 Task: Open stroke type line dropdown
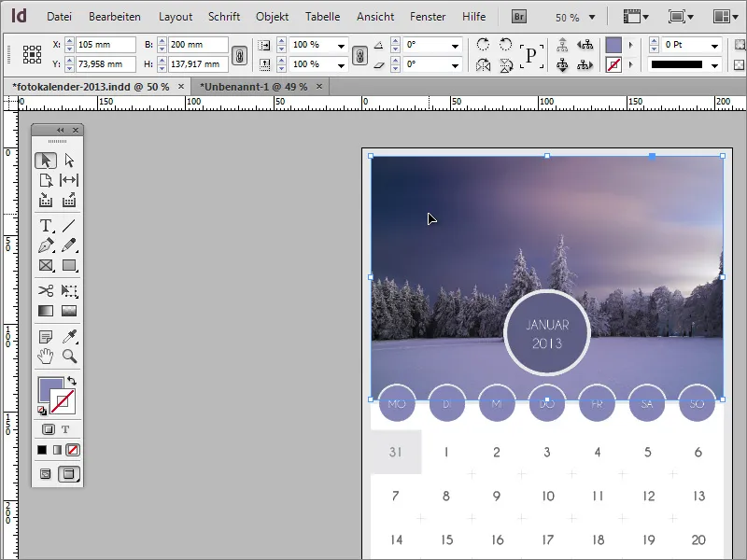[714, 65]
